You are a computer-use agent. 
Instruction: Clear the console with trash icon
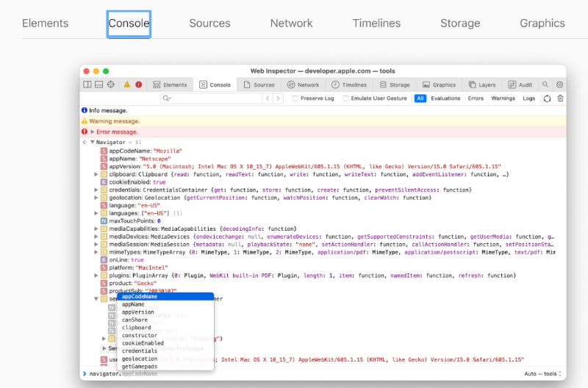(x=560, y=98)
